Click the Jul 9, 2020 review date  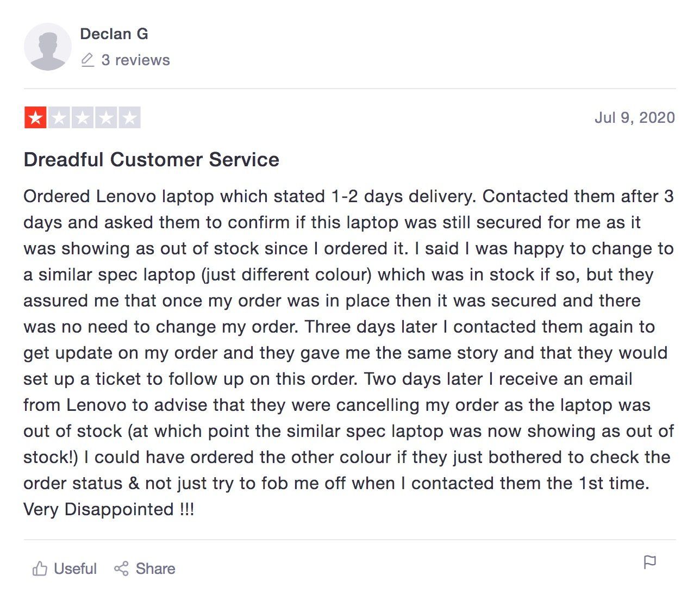coord(635,117)
